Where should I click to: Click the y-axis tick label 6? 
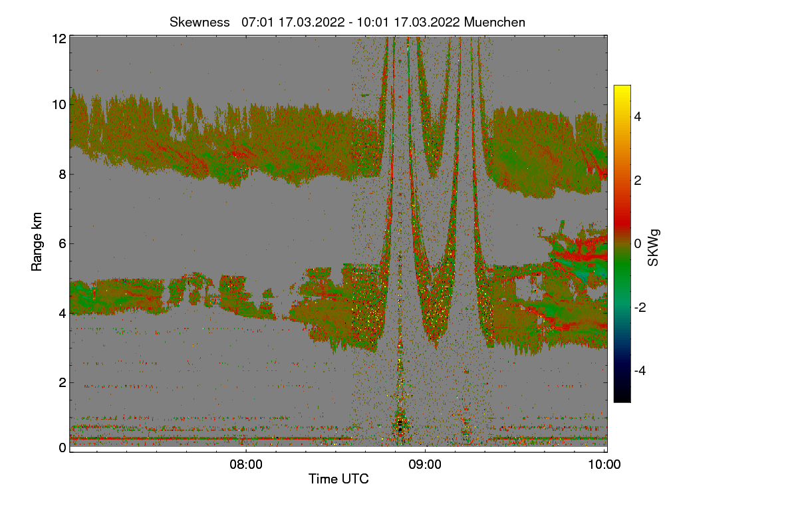(63, 243)
